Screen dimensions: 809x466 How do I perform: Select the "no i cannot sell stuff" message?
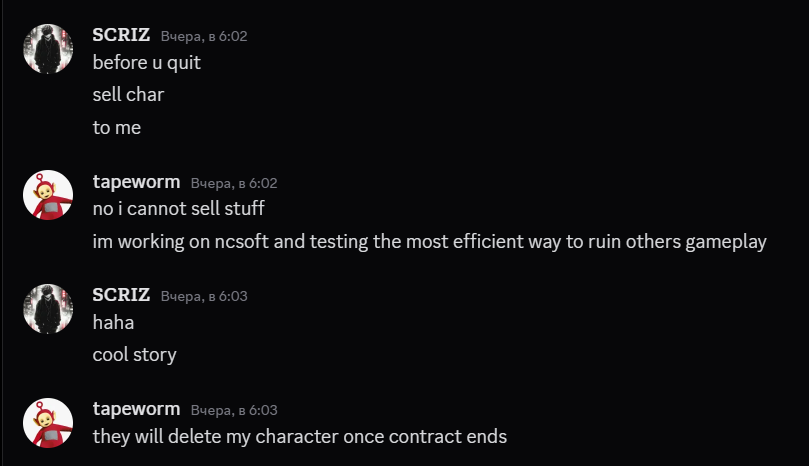pos(178,209)
